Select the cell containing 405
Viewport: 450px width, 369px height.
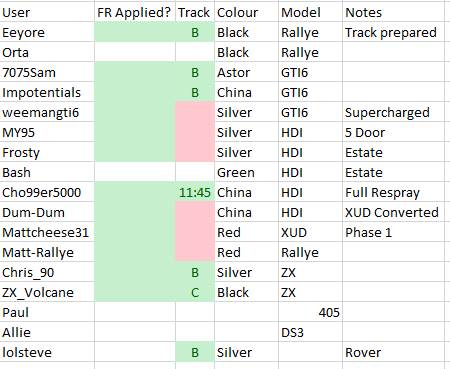(310, 312)
